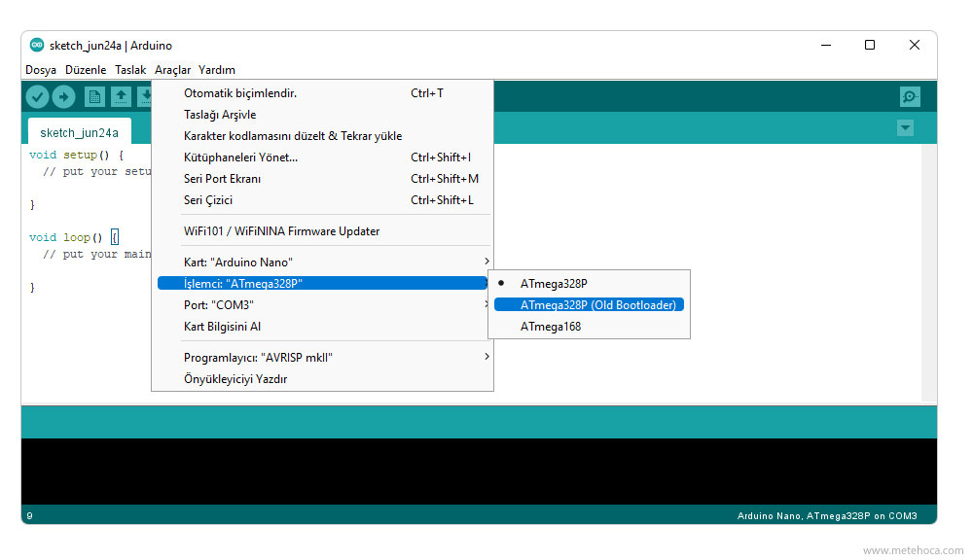Screen dimensions: 973x560
Task: Open WiFi101 / WiFiNINA Firmware Updater
Action: coord(323,231)
